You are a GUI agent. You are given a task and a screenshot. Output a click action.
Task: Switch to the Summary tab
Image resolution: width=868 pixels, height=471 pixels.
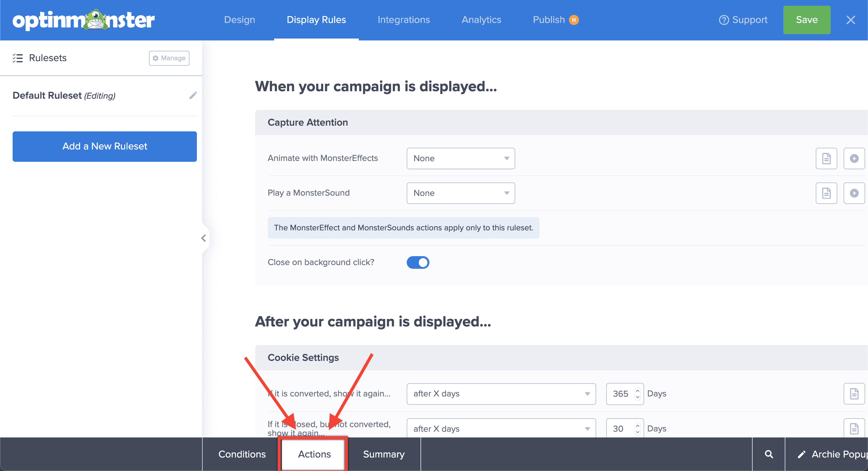coord(383,454)
